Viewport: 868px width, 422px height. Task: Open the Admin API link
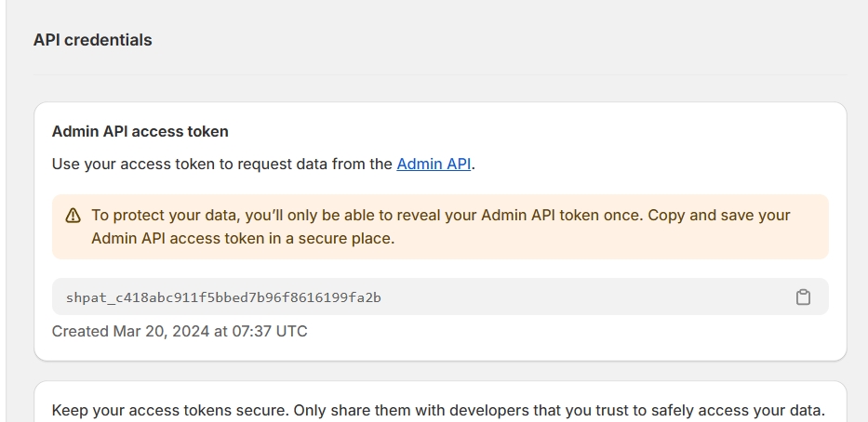coord(434,164)
